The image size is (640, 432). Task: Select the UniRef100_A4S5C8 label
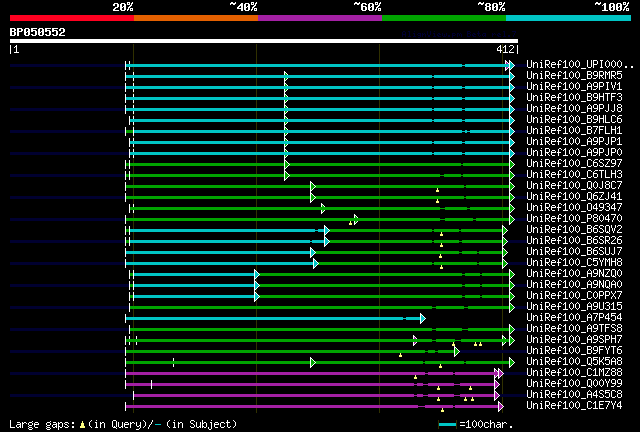coord(574,395)
